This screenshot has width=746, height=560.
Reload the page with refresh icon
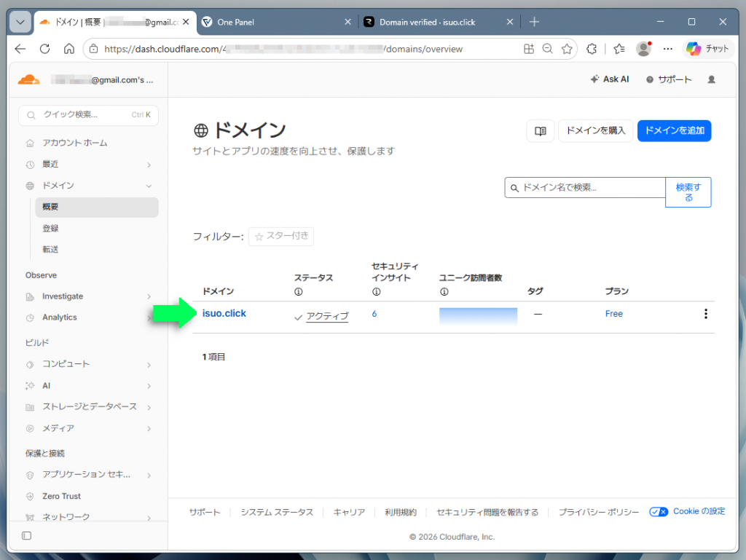click(44, 49)
